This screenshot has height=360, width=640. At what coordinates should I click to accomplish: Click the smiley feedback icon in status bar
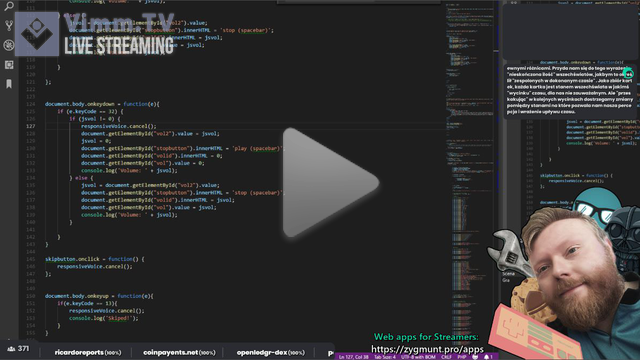pos(475,357)
